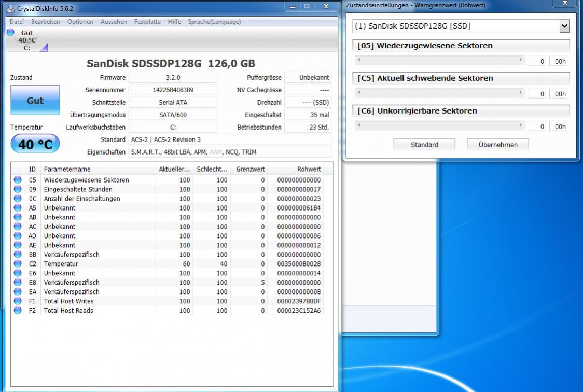Click status orb for Wiederzugewiesene Sektoren row
The image size is (583, 392).
click(x=18, y=180)
